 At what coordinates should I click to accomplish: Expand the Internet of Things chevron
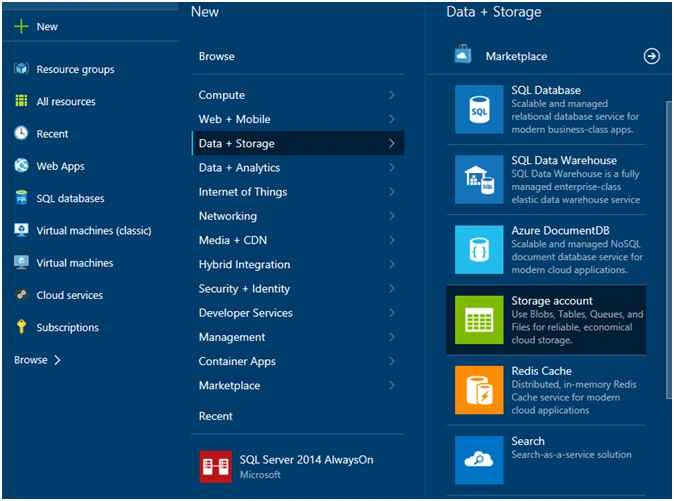click(x=391, y=192)
